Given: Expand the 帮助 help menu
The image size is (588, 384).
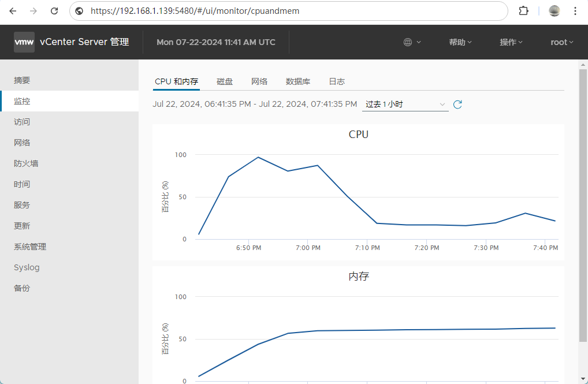Looking at the screenshot, I should [460, 42].
